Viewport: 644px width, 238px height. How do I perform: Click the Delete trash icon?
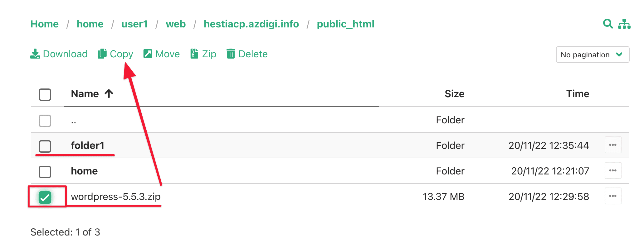click(x=231, y=54)
